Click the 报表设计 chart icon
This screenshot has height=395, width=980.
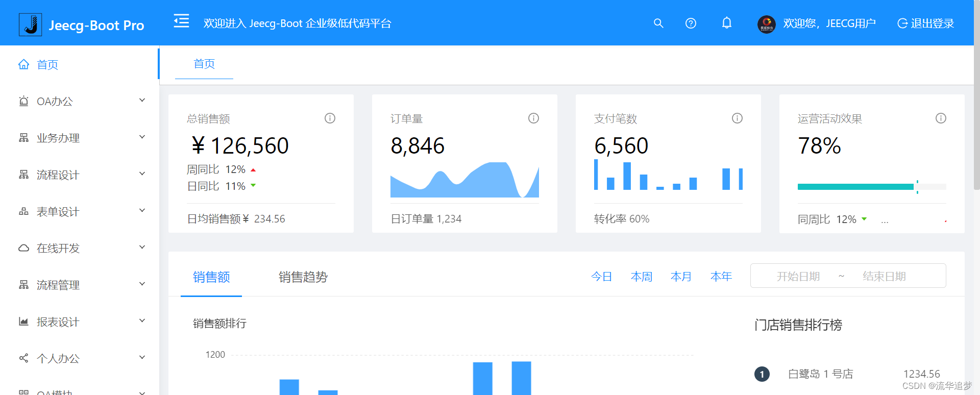23,322
